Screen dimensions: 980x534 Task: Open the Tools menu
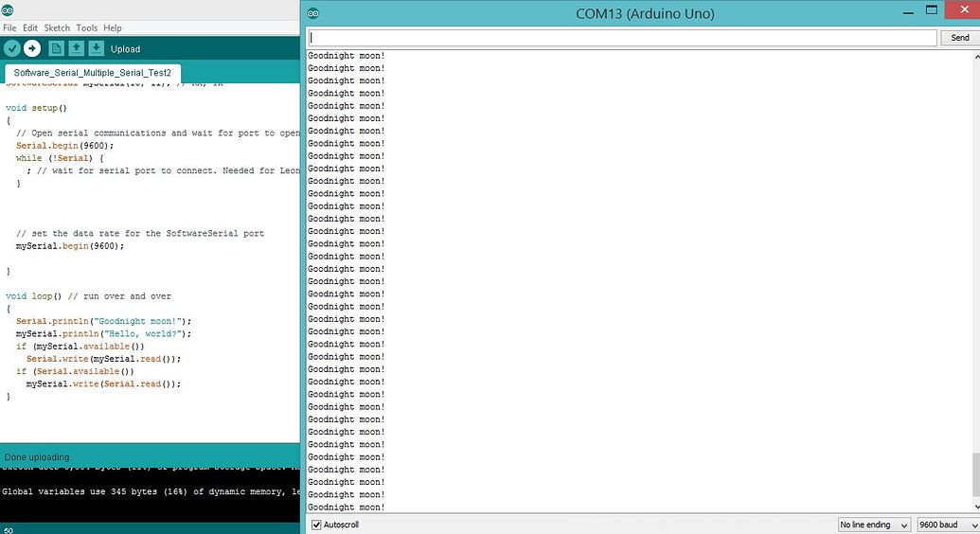click(x=87, y=28)
